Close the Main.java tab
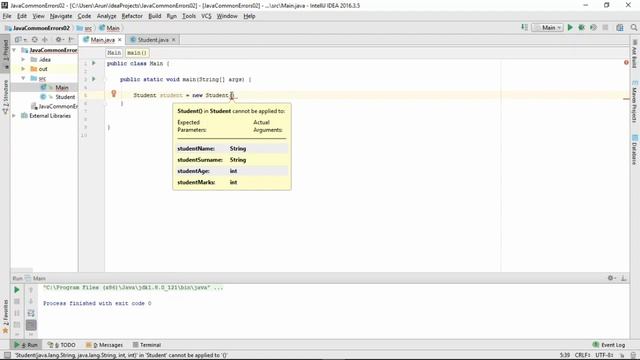Viewport: 640px width, 360px height. (x=120, y=40)
